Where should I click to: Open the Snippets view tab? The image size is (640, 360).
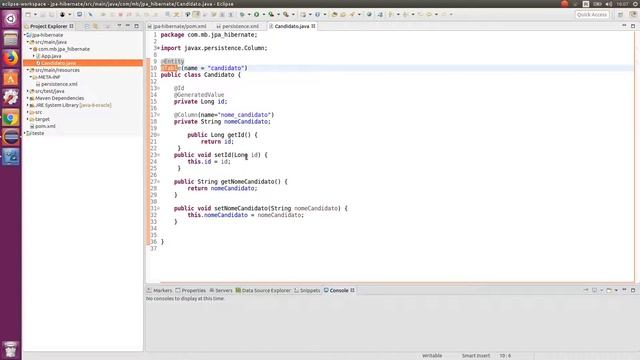(307, 290)
